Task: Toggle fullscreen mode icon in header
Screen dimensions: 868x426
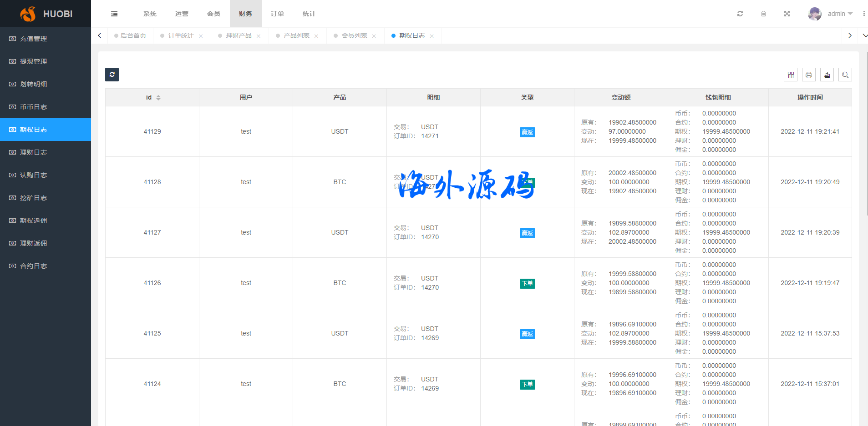Action: click(x=787, y=14)
